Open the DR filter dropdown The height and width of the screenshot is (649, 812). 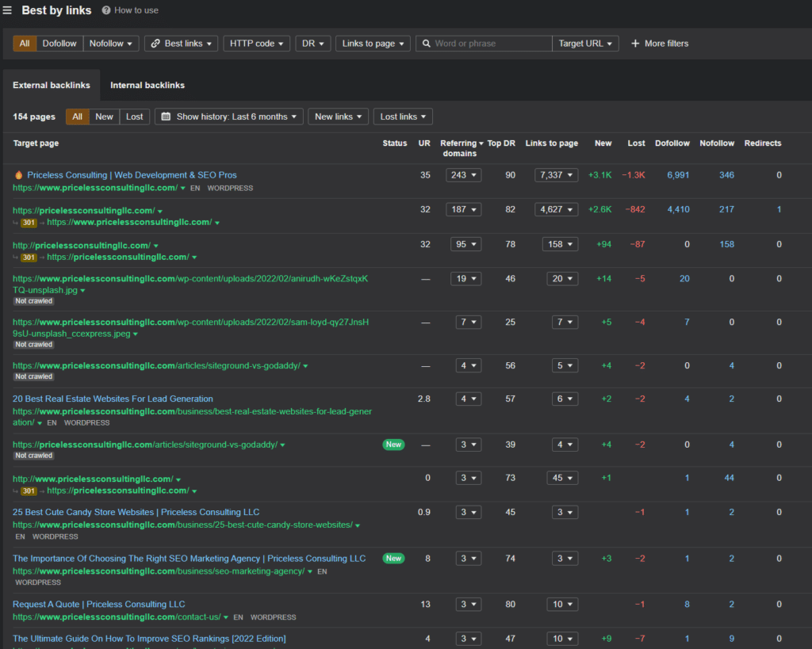click(x=313, y=44)
